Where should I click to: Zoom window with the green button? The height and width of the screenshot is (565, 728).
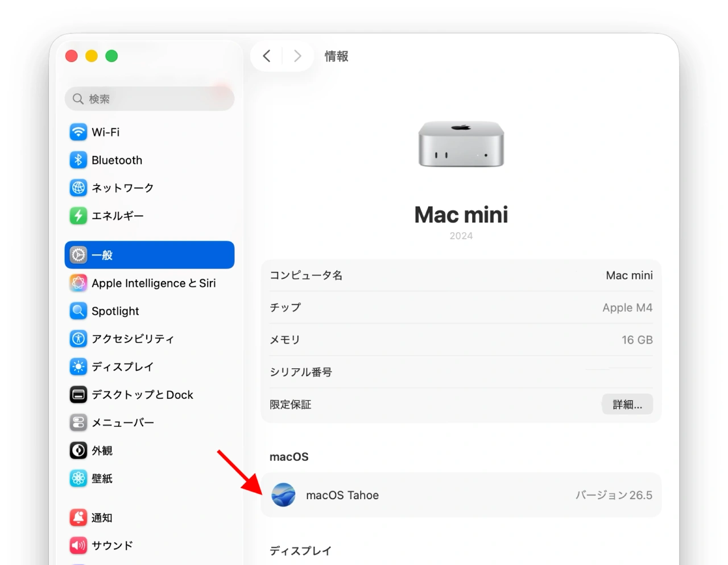point(111,56)
